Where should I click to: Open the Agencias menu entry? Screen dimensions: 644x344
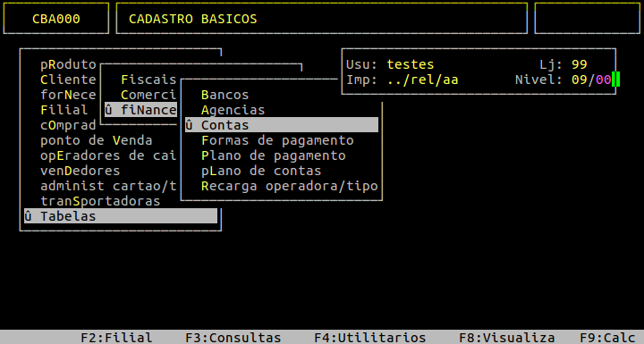233,110
